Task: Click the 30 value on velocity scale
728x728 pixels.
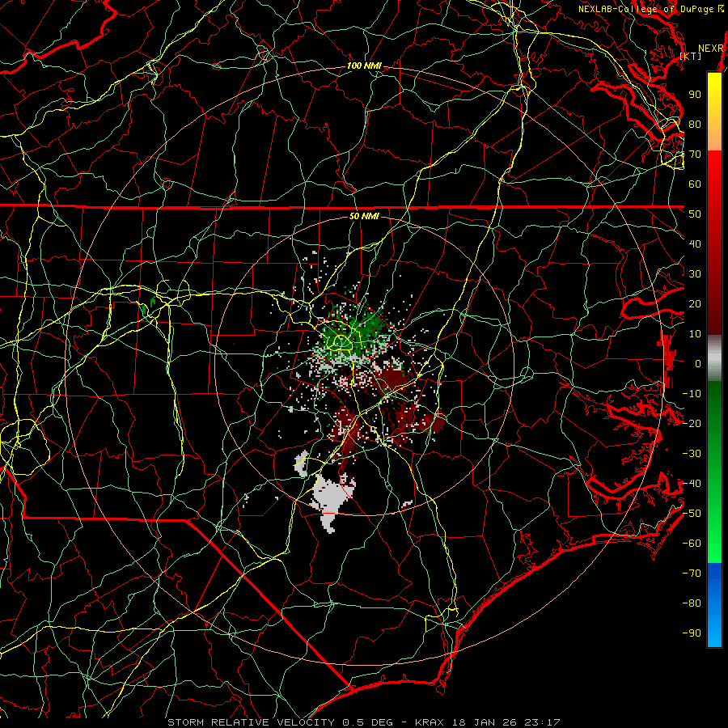Action: [x=695, y=274]
